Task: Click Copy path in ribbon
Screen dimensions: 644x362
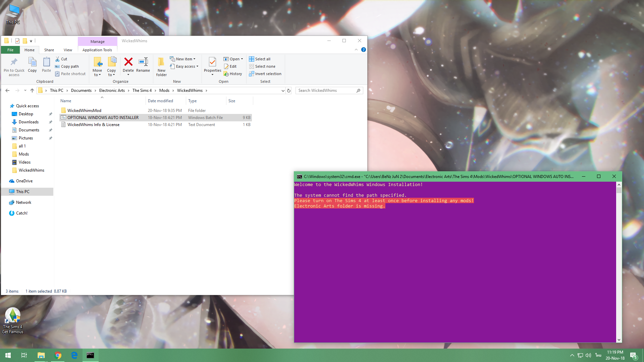Action: coord(67,66)
